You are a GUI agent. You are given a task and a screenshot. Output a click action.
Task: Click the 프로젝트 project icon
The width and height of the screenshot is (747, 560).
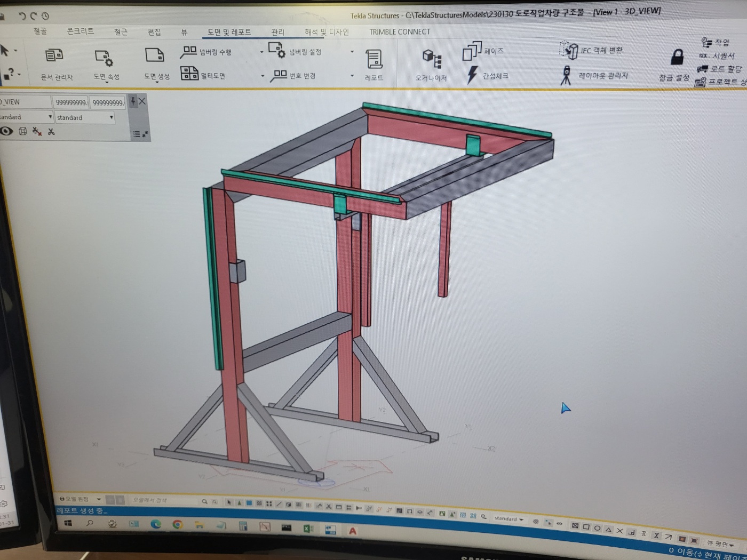tap(700, 82)
